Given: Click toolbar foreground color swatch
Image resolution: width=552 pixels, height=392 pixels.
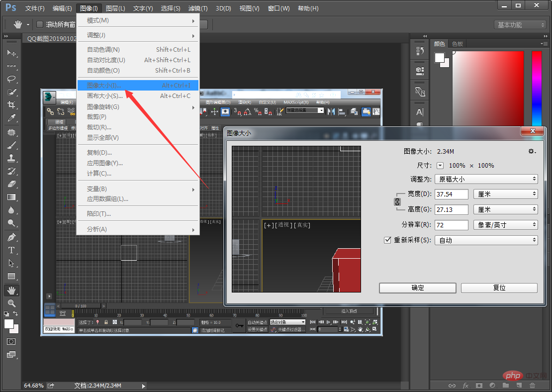Looking at the screenshot, I should pyautogui.click(x=9, y=324).
